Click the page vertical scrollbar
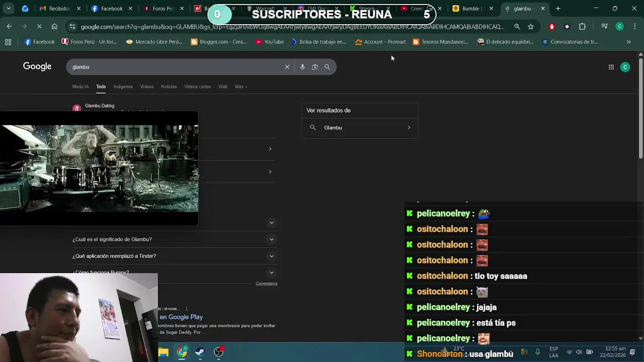 pyautogui.click(x=640, y=108)
